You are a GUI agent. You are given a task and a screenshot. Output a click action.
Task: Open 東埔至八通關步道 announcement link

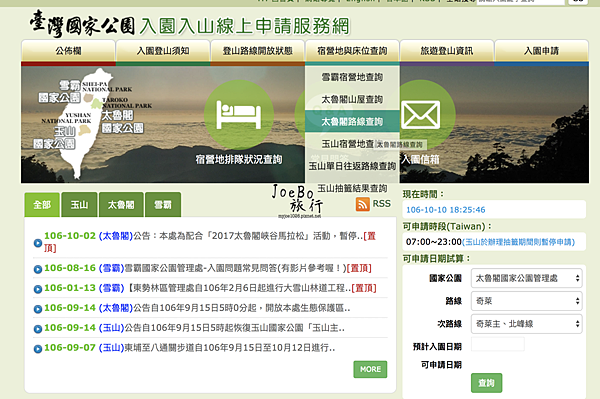click(189, 348)
